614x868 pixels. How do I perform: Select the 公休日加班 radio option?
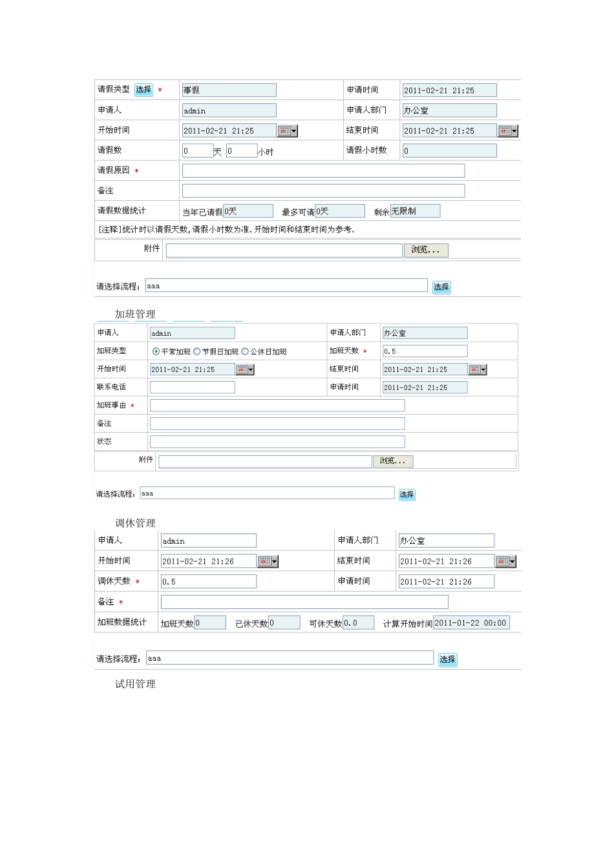[x=245, y=352]
